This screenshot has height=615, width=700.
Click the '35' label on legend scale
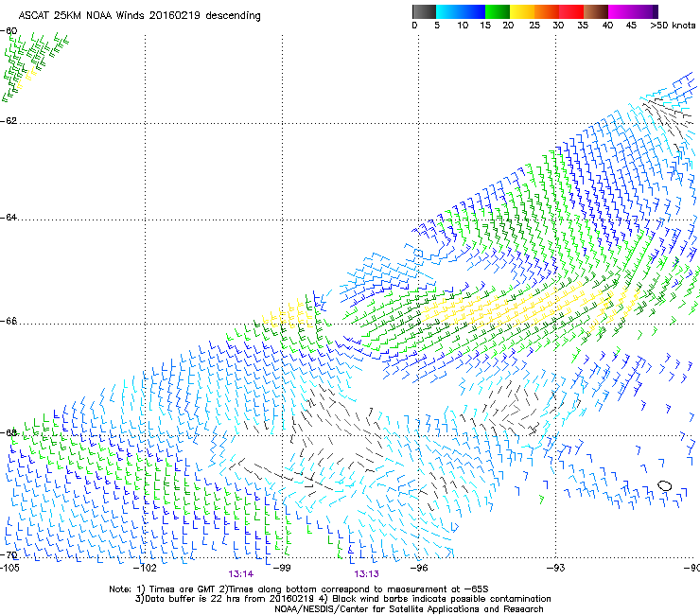[x=583, y=26]
